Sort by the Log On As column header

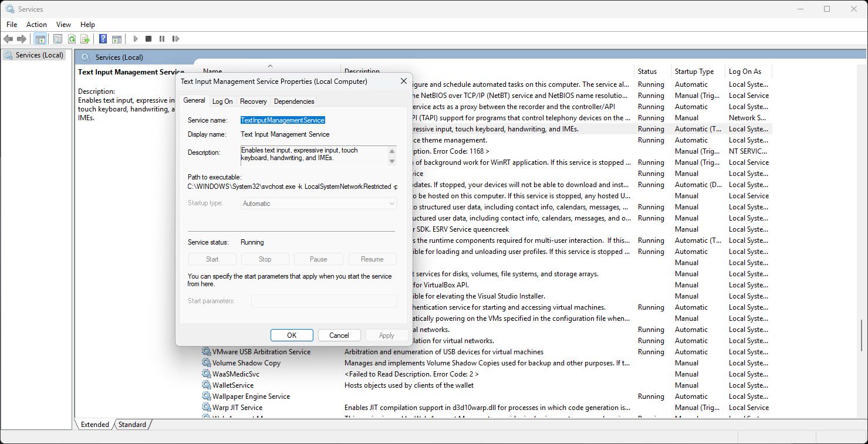pyautogui.click(x=748, y=72)
